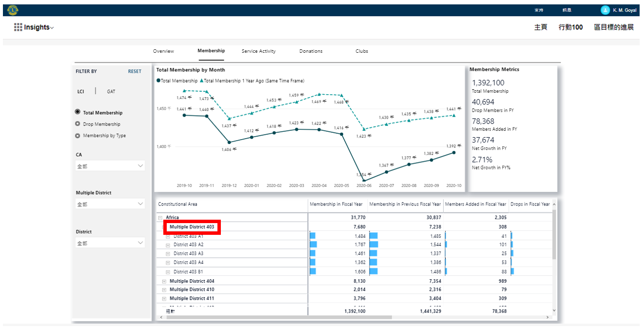Click the Total Membership legend circle marker
644x331 pixels.
(158, 81)
